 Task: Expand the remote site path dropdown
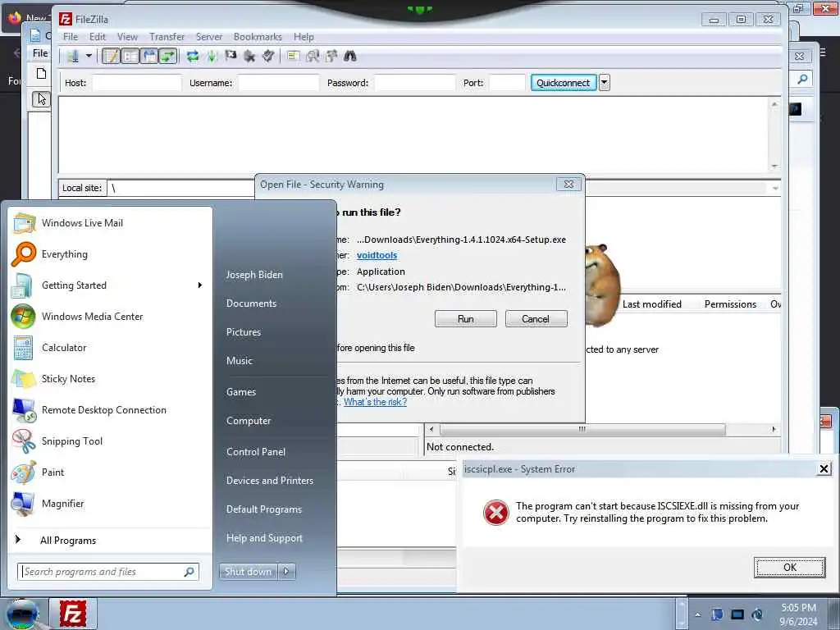[775, 188]
